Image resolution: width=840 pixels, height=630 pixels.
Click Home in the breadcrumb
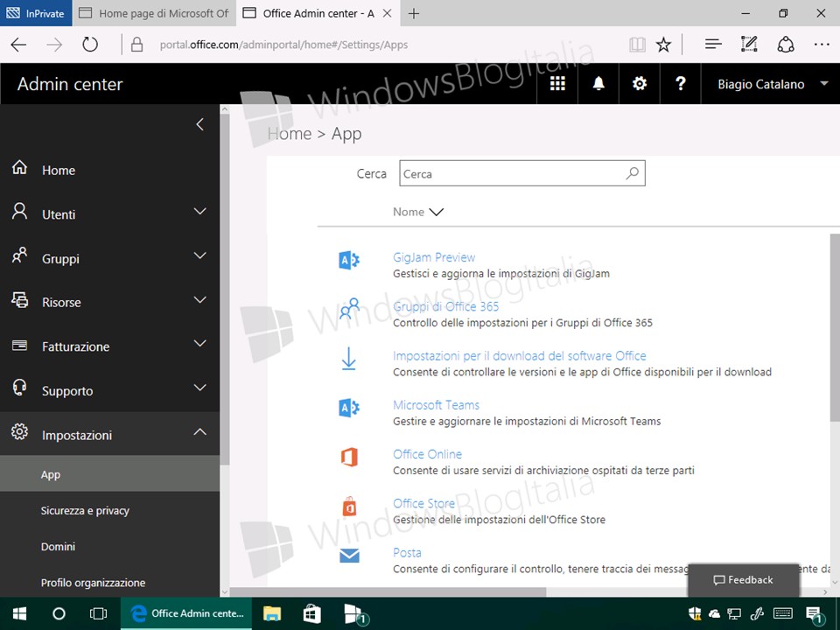[290, 133]
